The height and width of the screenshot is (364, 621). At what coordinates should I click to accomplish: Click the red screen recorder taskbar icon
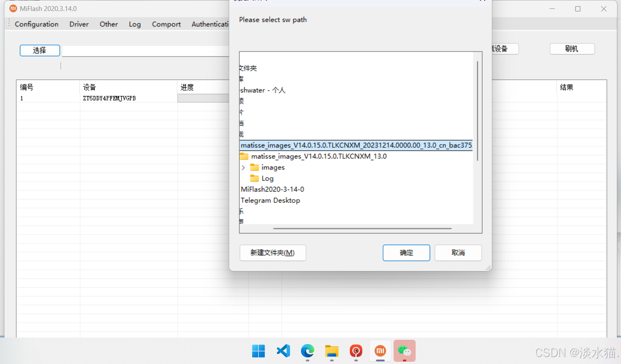356,351
